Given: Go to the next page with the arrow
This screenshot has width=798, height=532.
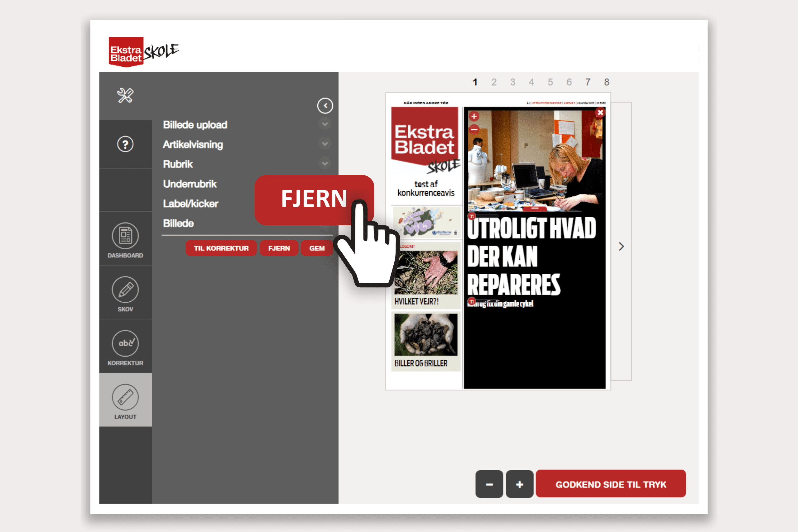Looking at the screenshot, I should pyautogui.click(x=621, y=246).
